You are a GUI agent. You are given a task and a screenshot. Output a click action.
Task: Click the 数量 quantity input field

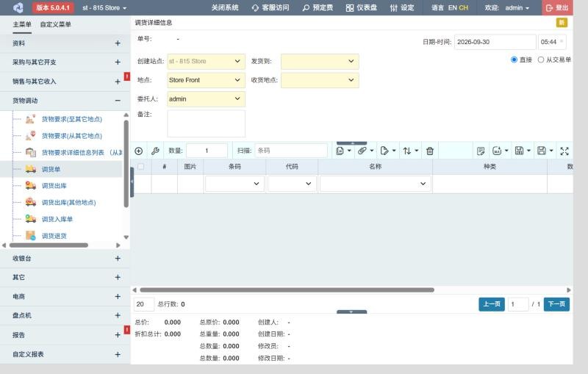click(207, 151)
